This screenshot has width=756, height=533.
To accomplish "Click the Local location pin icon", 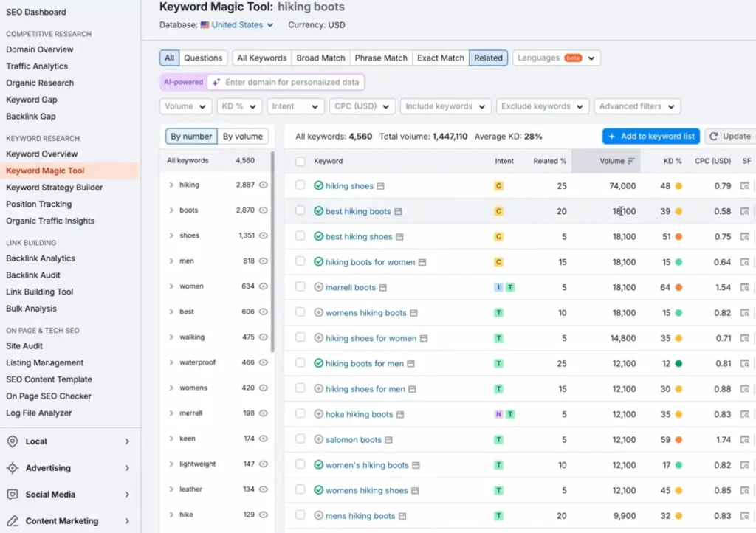I will click(x=13, y=441).
